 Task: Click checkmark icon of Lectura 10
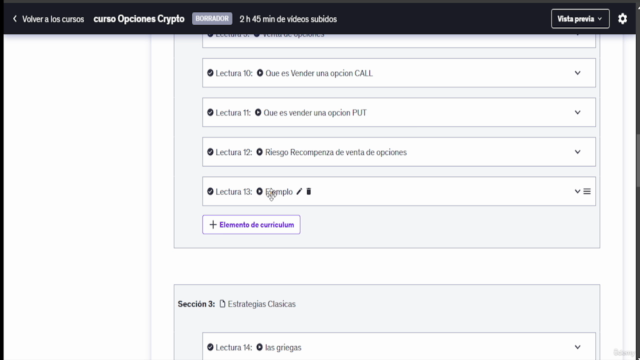(210, 73)
